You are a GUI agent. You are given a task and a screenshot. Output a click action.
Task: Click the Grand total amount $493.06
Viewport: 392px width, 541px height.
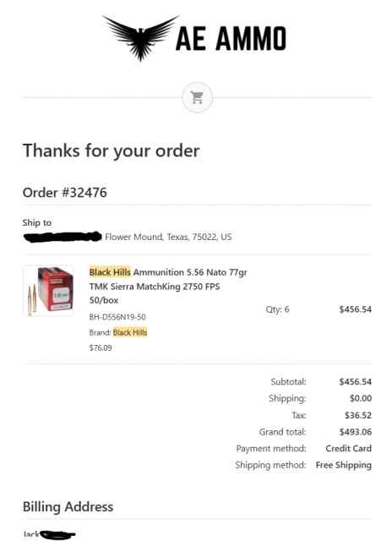(355, 432)
